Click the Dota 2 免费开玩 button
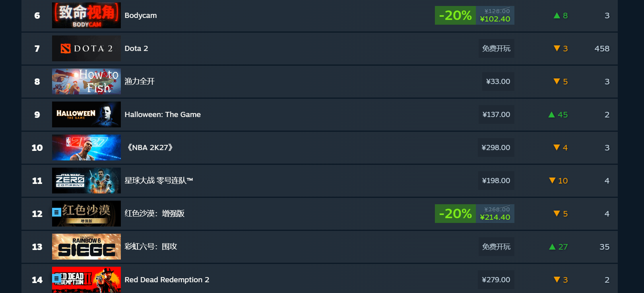The image size is (644, 293). click(x=496, y=48)
